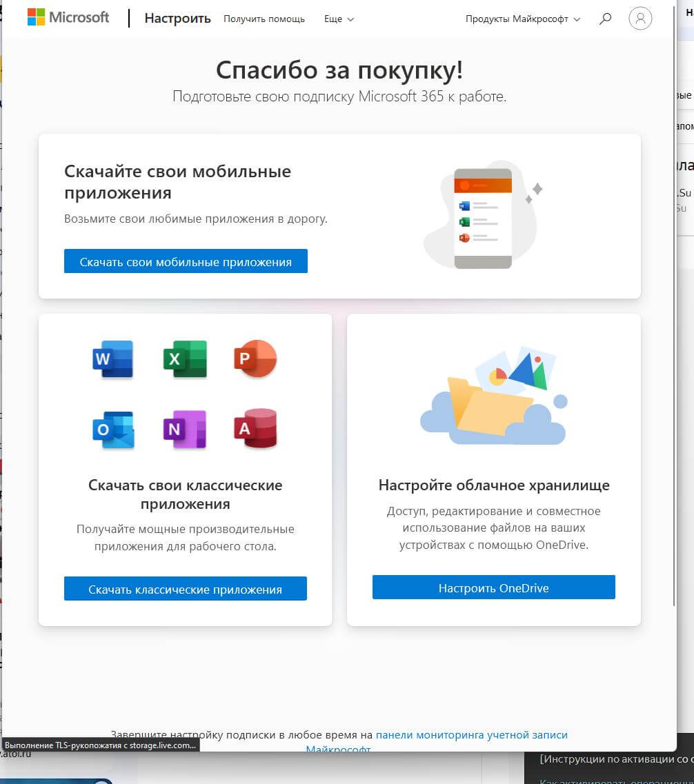Click Скачать классические приложения button
694x784 pixels.
tap(185, 589)
